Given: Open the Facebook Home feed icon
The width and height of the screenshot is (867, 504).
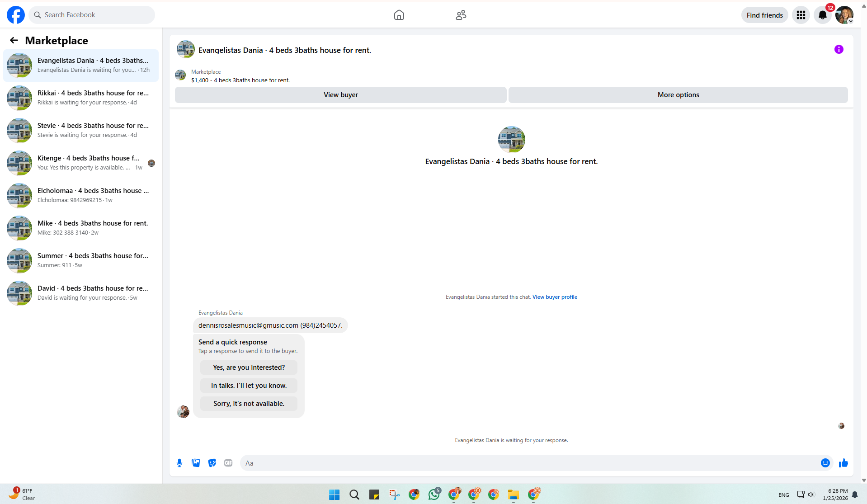Looking at the screenshot, I should click(399, 15).
